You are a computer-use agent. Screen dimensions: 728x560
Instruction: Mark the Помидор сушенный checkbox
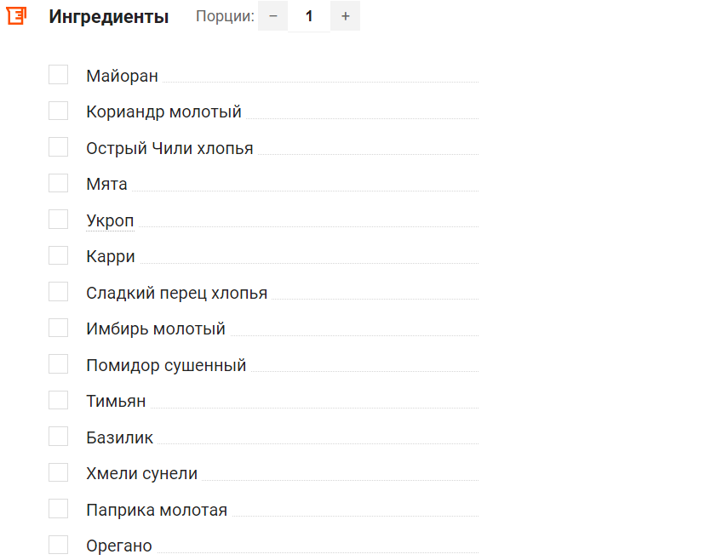[x=59, y=364]
